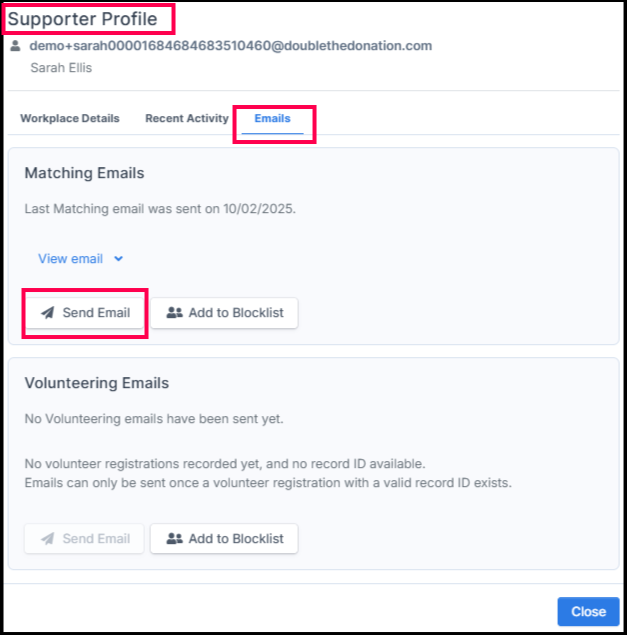Click the user icon beside the email address
The image size is (627, 635).
point(15,46)
